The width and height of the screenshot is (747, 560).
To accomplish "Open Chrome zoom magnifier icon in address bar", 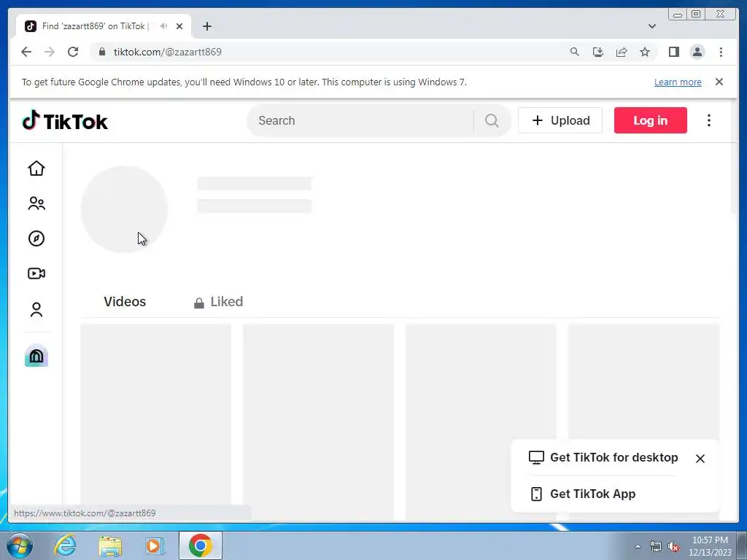I will click(x=575, y=52).
